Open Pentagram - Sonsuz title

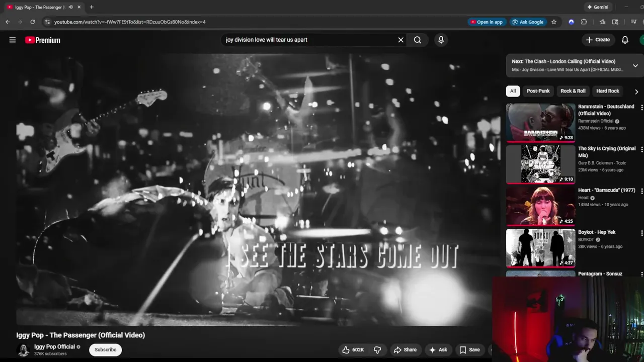(x=600, y=274)
